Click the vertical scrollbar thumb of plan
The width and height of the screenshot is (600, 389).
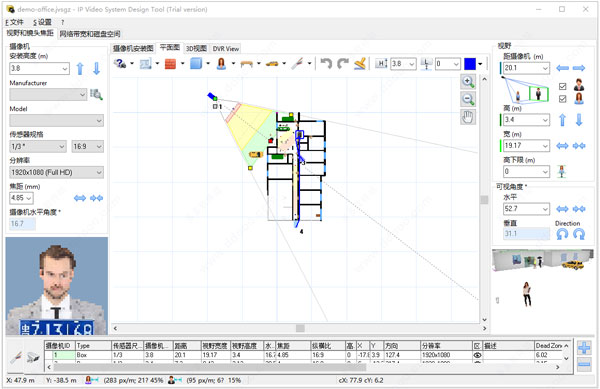point(484,200)
